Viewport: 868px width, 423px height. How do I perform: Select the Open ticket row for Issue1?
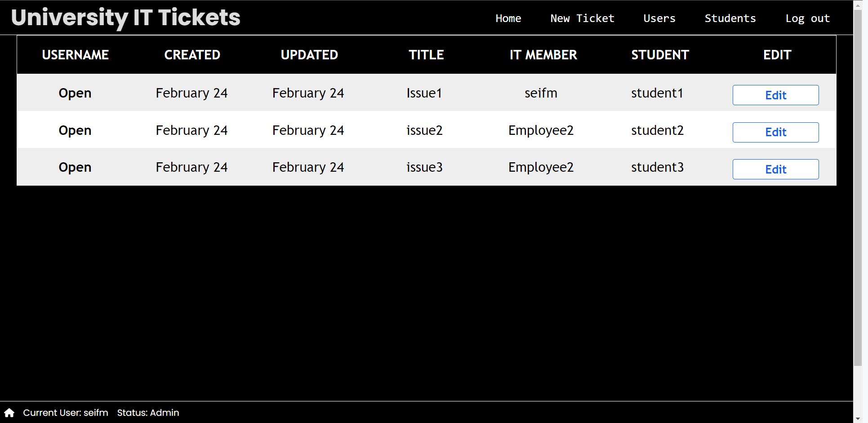pyautogui.click(x=315, y=93)
